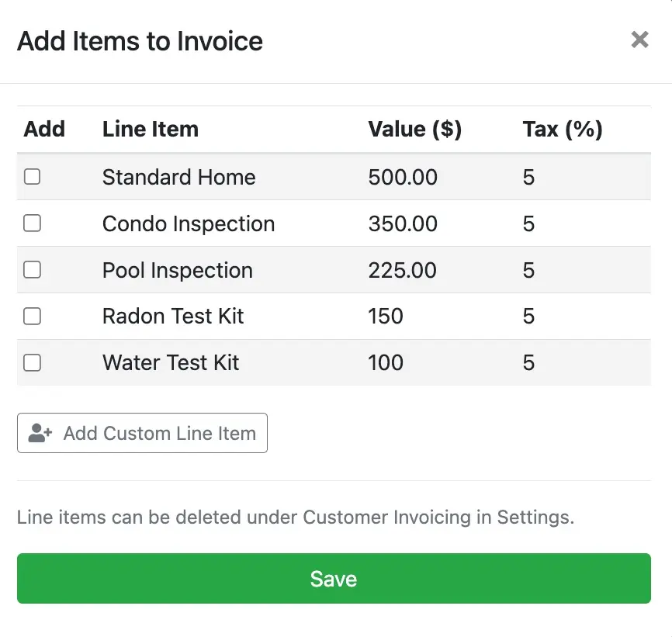Check the Standard Home checkbox

[32, 176]
